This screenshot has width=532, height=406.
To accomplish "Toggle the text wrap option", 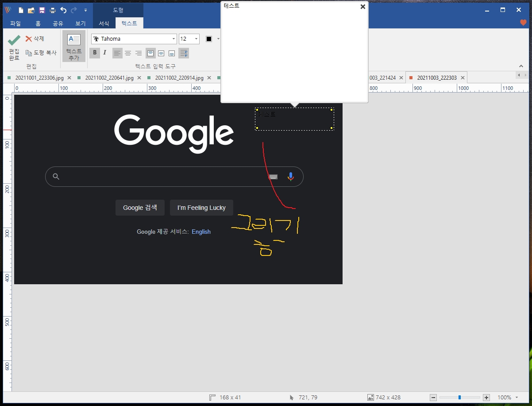I will tap(184, 53).
